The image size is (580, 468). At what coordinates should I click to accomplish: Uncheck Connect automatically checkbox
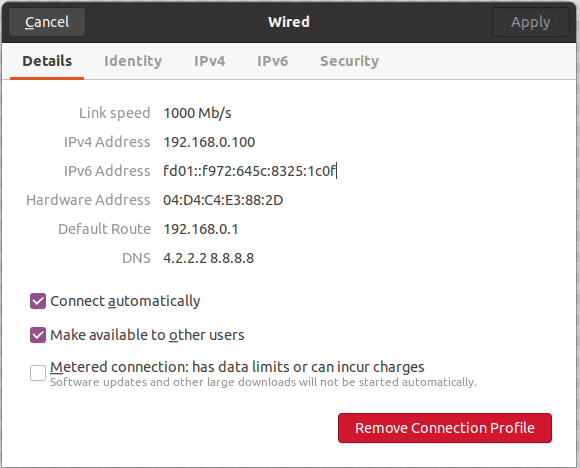point(38,301)
